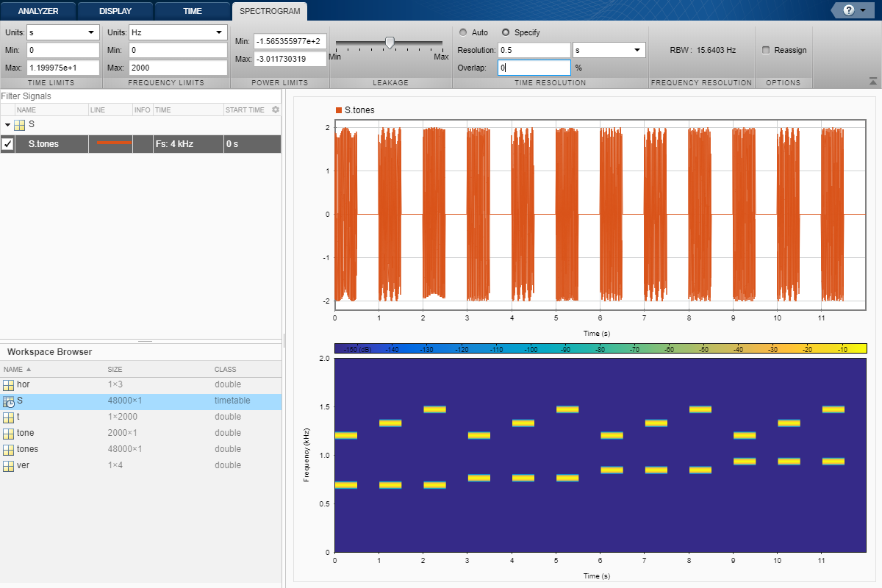
Task: Click the orange line swatch for S.tones
Action: point(114,143)
